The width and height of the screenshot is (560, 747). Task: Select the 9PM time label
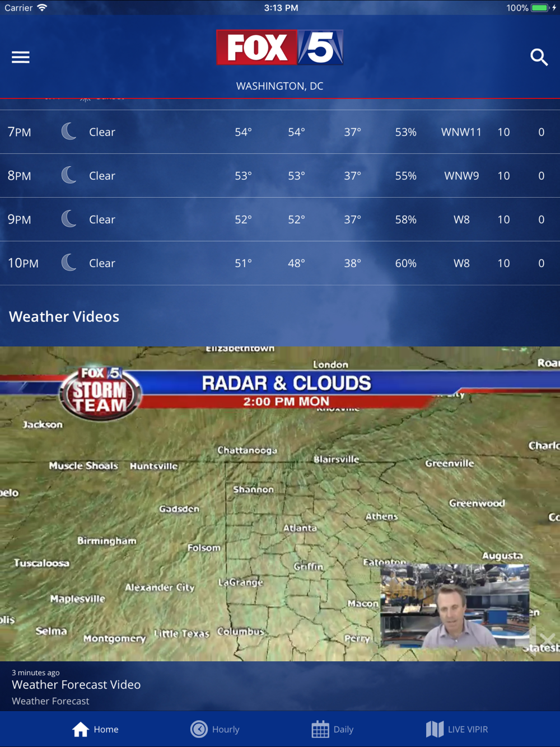click(19, 220)
